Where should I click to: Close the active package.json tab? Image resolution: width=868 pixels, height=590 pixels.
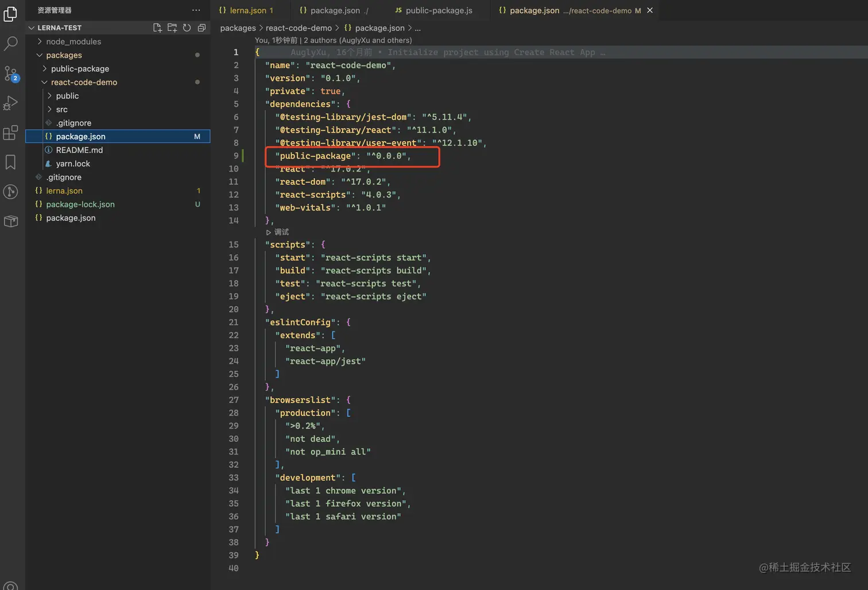pyautogui.click(x=650, y=10)
